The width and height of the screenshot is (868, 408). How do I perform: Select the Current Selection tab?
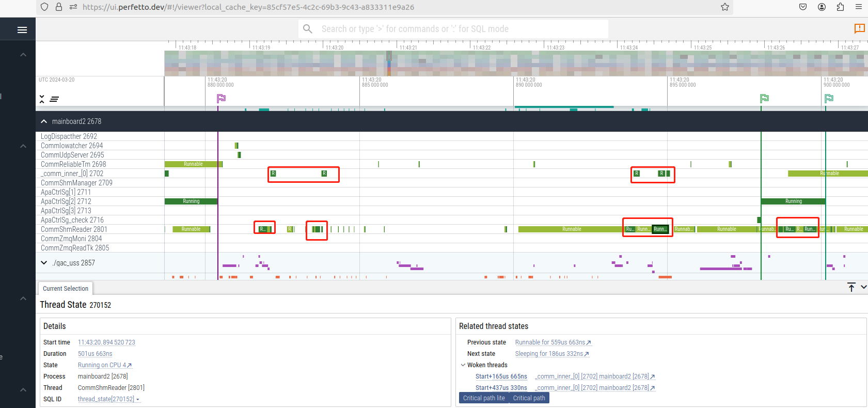click(66, 289)
